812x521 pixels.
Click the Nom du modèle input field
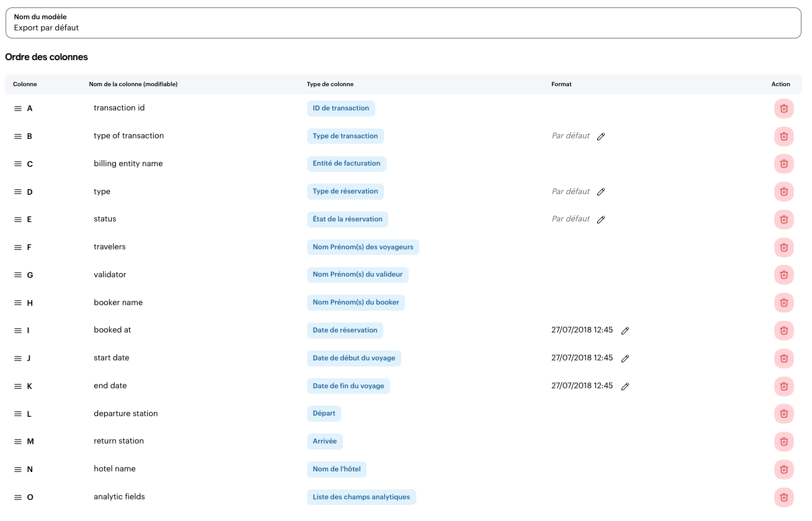click(403, 28)
